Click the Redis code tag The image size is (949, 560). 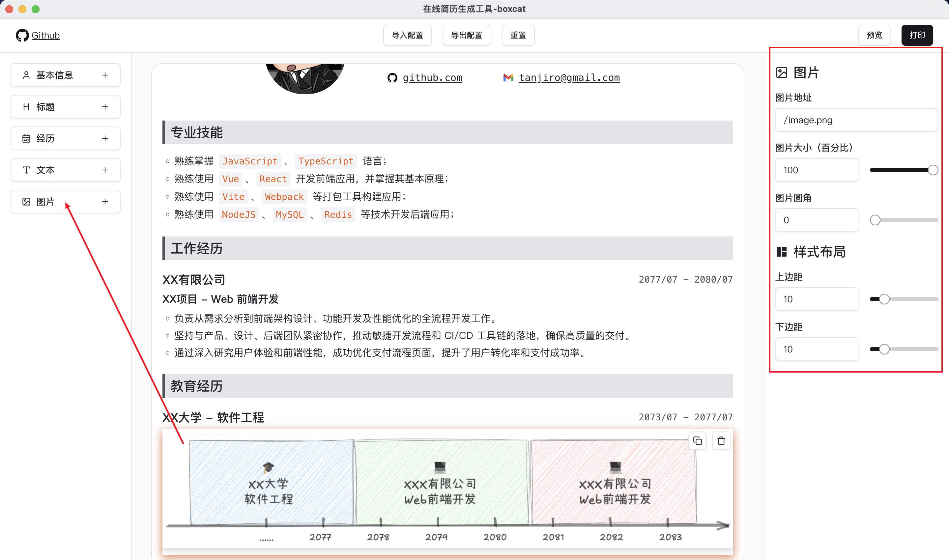(x=338, y=214)
